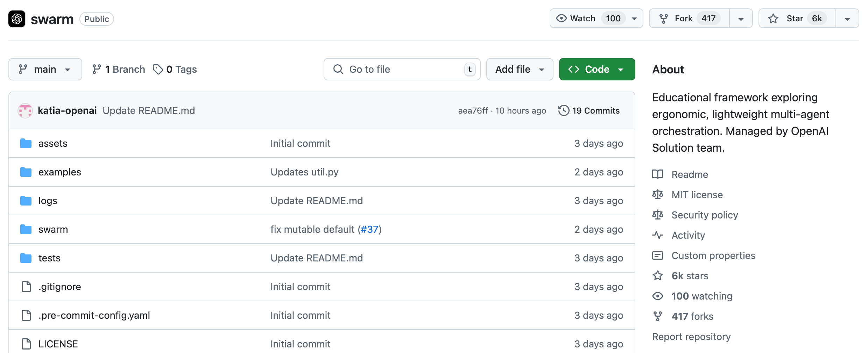868x353 pixels.
Task: Click the eye icon beside 100 watching
Action: tap(658, 296)
